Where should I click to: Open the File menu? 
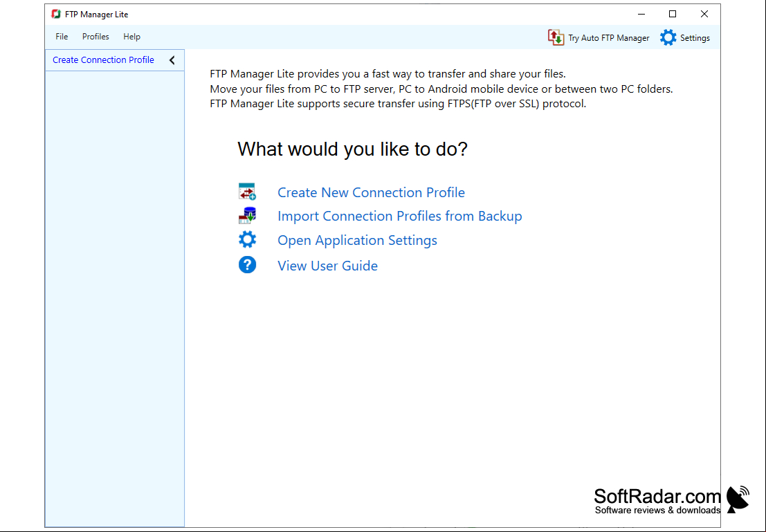62,37
